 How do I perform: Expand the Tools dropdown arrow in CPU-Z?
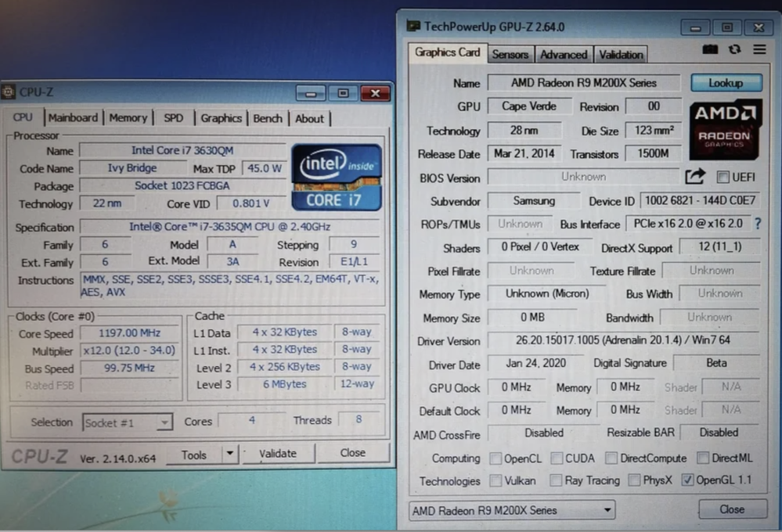coord(230,453)
